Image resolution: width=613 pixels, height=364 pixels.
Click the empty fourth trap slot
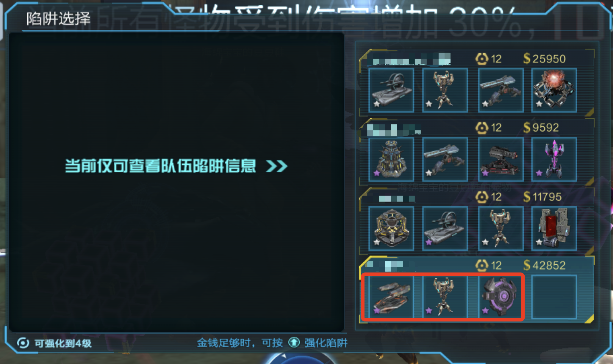tap(554, 297)
